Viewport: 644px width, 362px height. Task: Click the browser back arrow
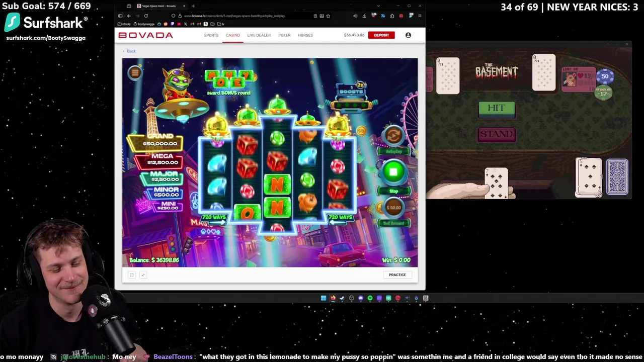pos(129,16)
